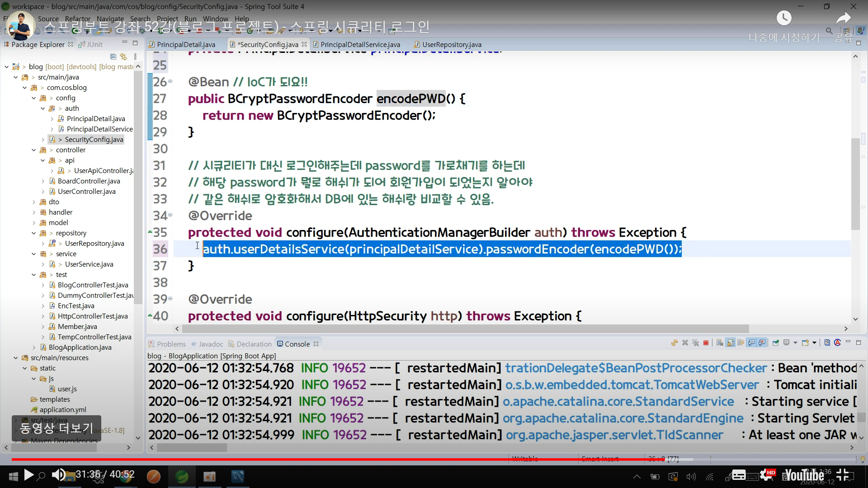Collapse the auth package node
The width and height of the screenshot is (868, 488).
pyautogui.click(x=43, y=108)
